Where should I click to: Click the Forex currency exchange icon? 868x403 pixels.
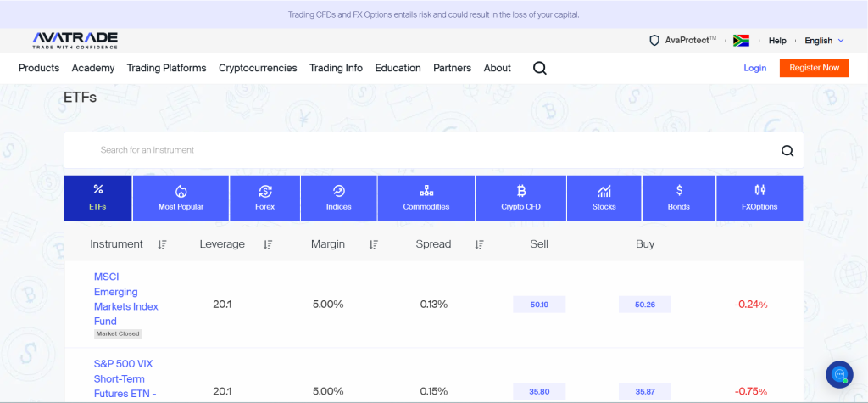[x=264, y=191]
